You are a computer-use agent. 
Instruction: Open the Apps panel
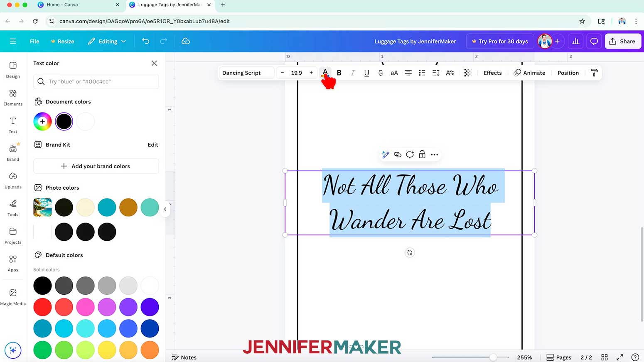pyautogui.click(x=13, y=263)
